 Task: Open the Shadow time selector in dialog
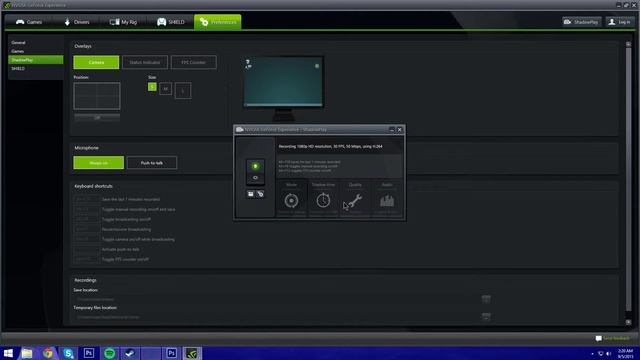point(323,198)
